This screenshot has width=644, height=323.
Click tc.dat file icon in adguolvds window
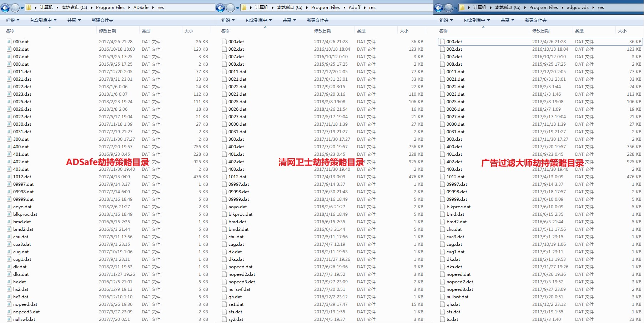click(443, 319)
